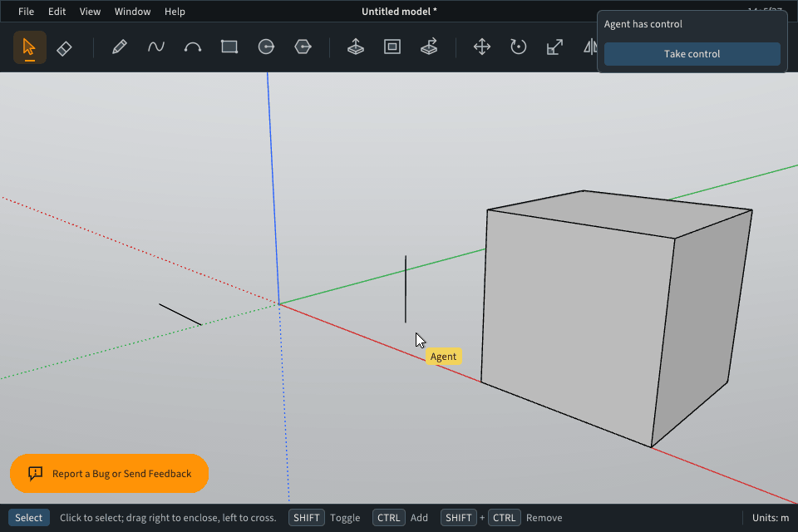This screenshot has width=798, height=532.
Task: Click the 'Agent has control' text
Action: coord(643,24)
